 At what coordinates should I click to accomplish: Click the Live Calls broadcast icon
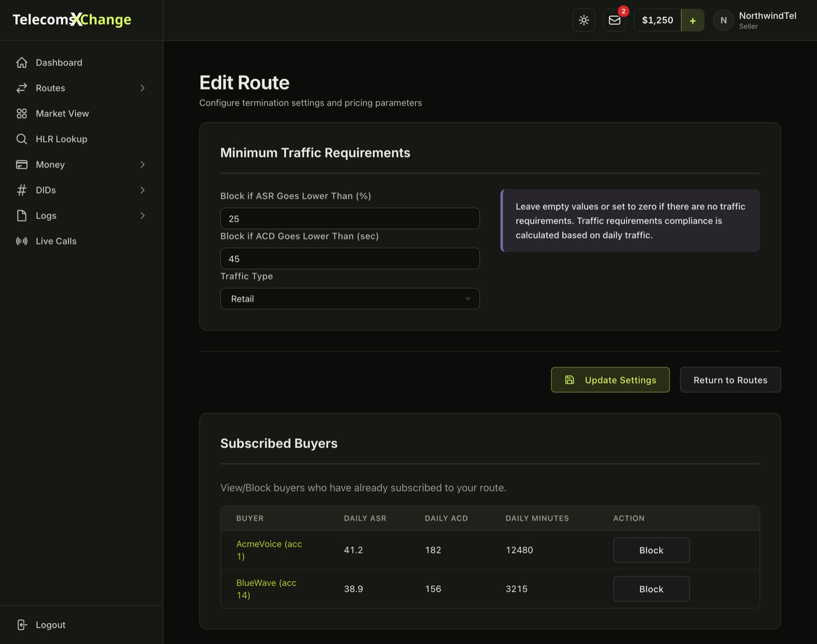pyautogui.click(x=21, y=241)
